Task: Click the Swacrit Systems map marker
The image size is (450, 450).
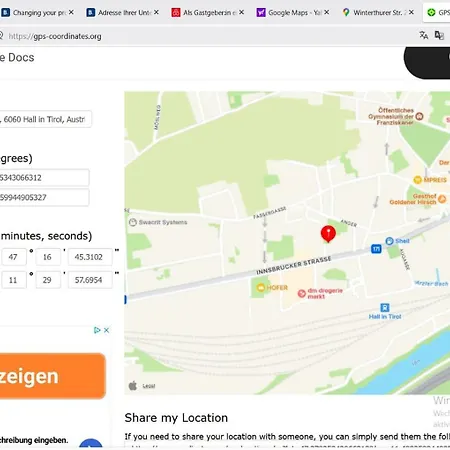Action: [x=133, y=222]
